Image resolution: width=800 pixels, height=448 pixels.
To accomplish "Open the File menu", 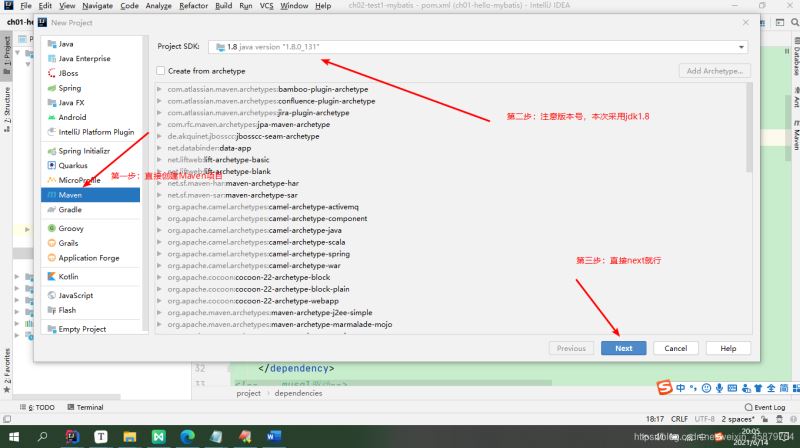I will [x=26, y=6].
